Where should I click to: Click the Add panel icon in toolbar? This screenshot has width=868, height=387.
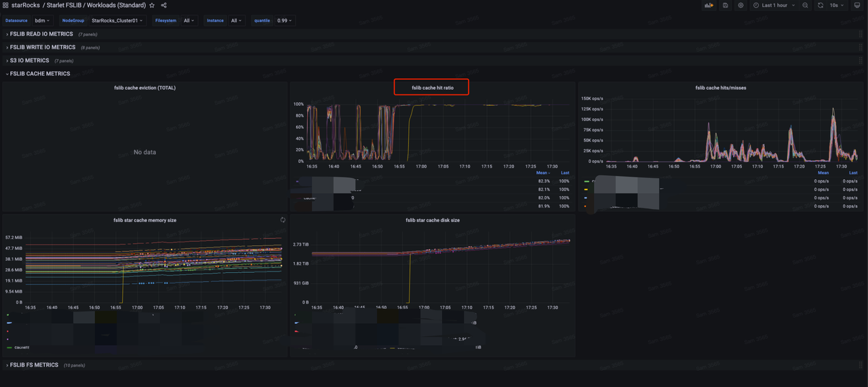pyautogui.click(x=709, y=5)
